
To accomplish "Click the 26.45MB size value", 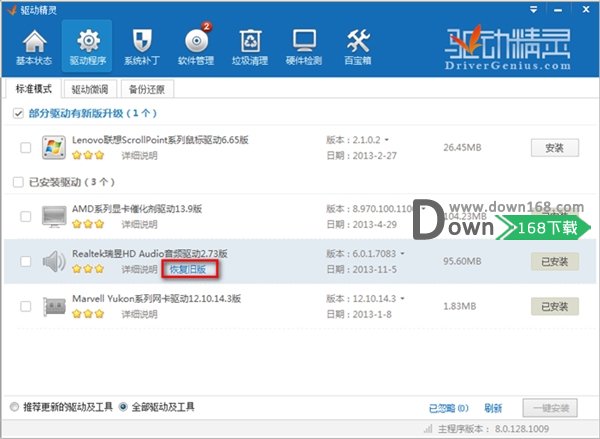I will pyautogui.click(x=462, y=147).
